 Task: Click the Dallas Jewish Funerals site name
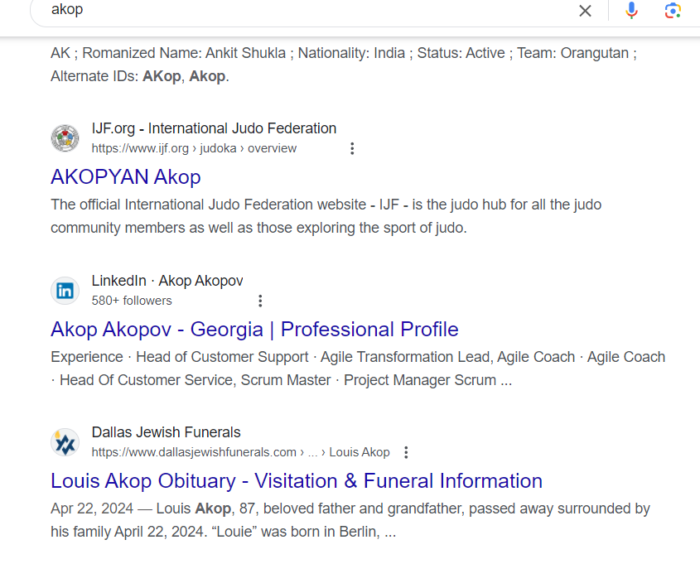click(x=166, y=432)
